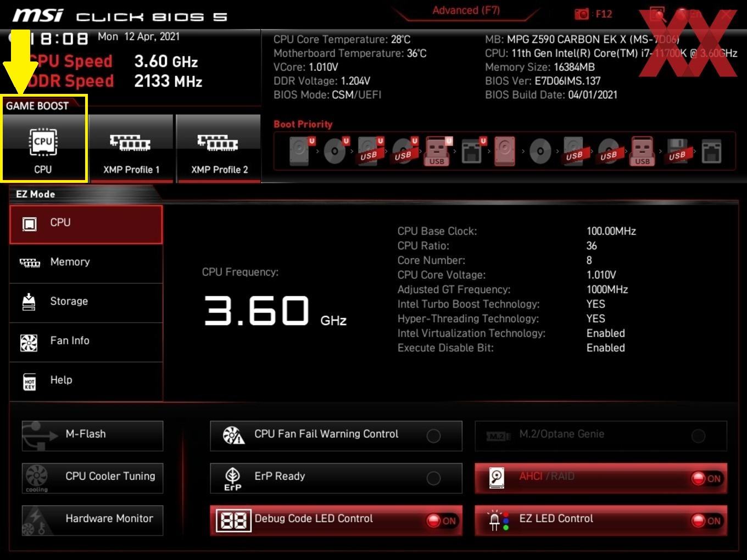
Task: Click the CPU Core Temperature: 28°C reading
Action: [342, 40]
